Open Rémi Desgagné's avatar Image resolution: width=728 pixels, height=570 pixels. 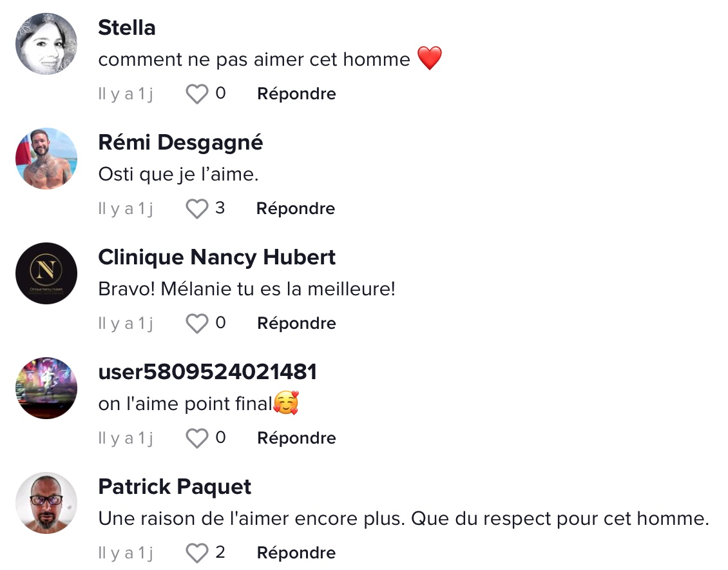click(46, 159)
